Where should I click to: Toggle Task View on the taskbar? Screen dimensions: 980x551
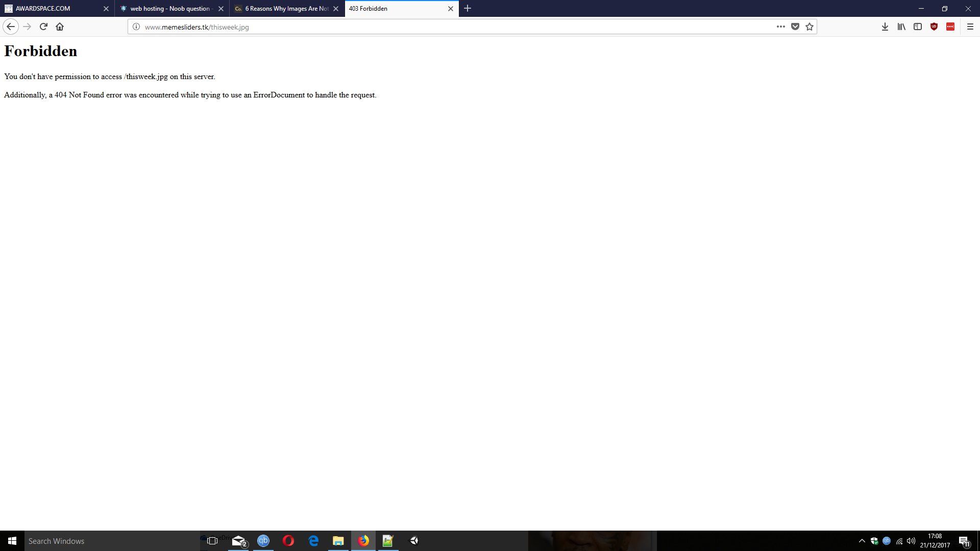(211, 541)
